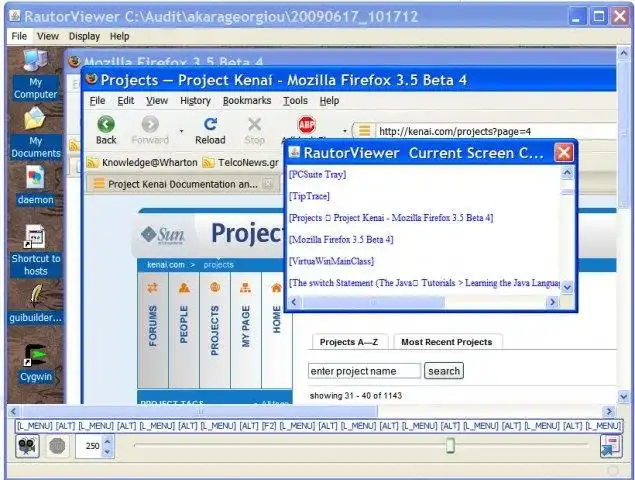Click kenai.com breadcrumb link
Viewport: 635px width, 480px height.
pos(166,265)
